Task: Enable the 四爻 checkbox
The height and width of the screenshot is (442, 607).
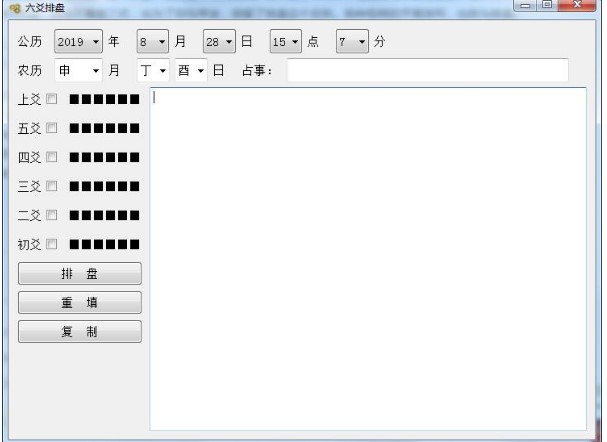Action: (x=51, y=157)
